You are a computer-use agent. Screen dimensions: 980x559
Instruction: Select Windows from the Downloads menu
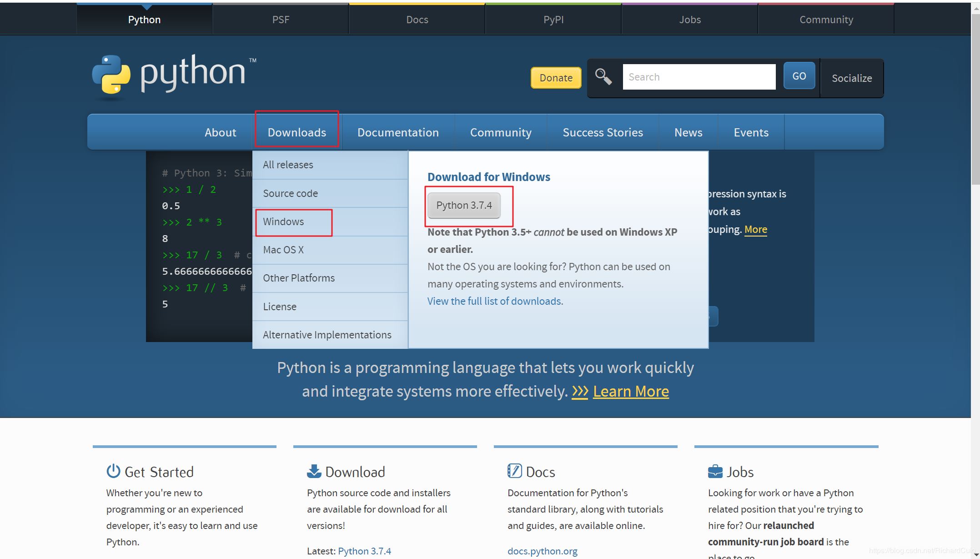point(283,222)
